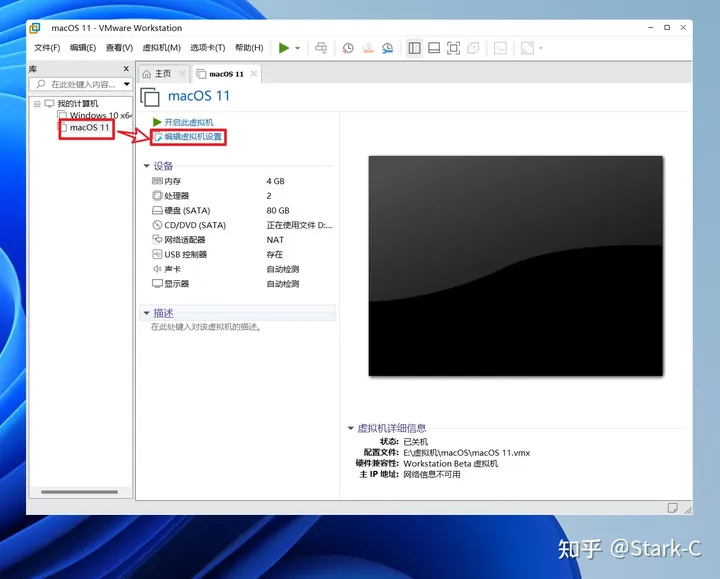The height and width of the screenshot is (579, 720).
Task: Click the large VM icon beside macOS 11 heading
Action: [x=150, y=97]
